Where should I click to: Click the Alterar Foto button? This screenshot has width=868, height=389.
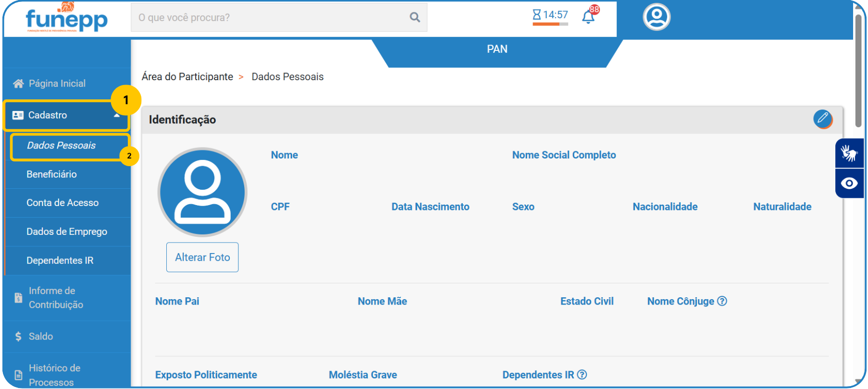click(x=202, y=257)
